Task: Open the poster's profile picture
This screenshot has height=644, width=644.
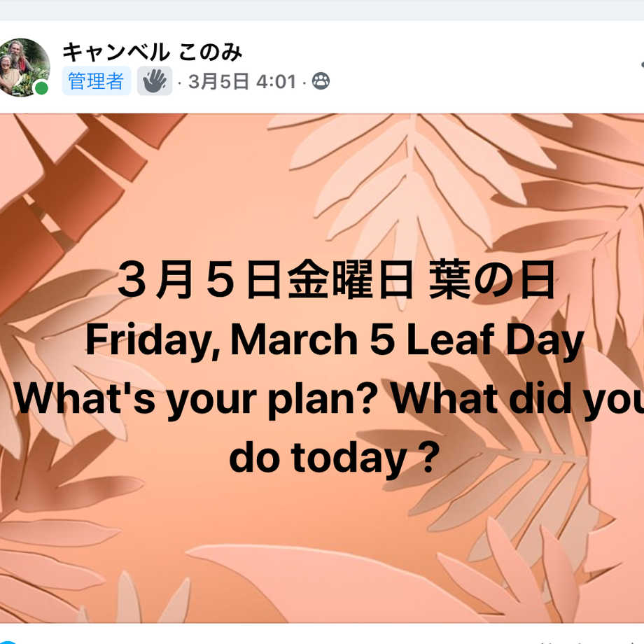Action: click(22, 67)
